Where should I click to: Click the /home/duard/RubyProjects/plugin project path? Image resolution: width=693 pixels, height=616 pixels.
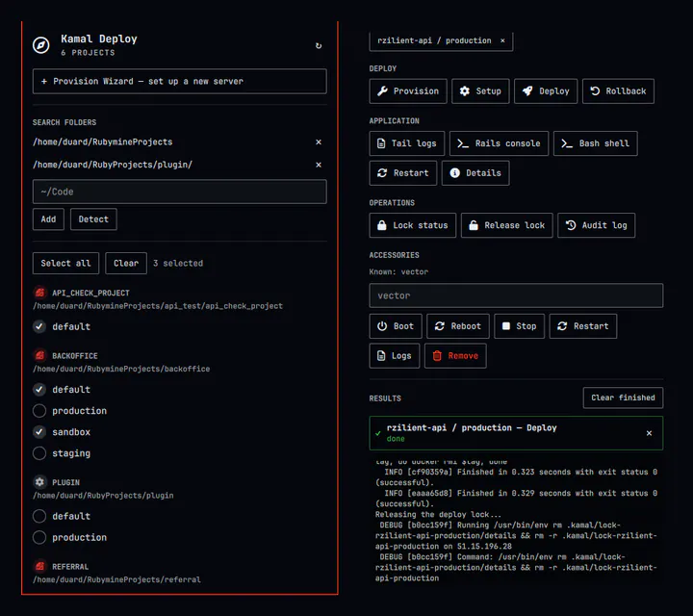coord(103,496)
